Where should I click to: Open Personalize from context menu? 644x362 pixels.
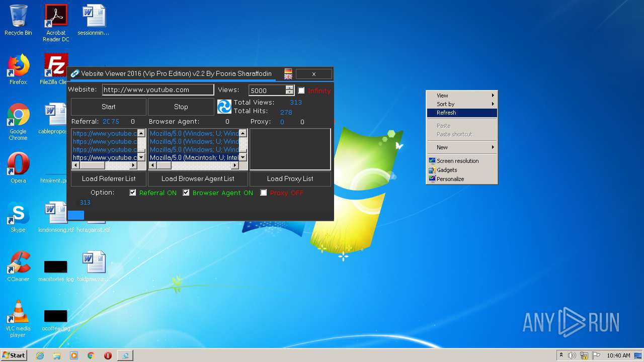pos(462,179)
